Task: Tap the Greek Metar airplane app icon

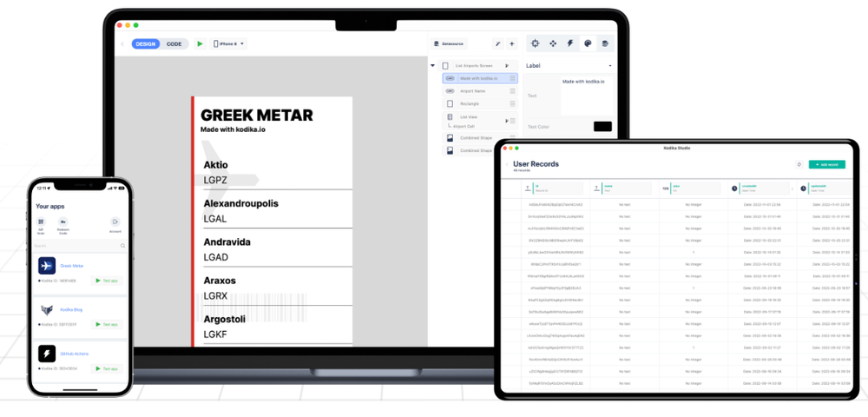Action: 47,266
